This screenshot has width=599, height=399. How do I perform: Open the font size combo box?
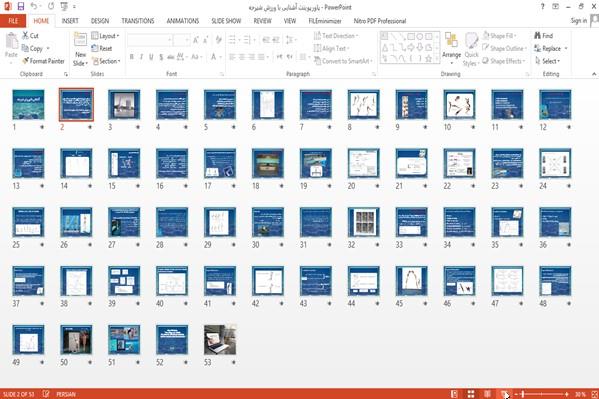[x=182, y=40]
